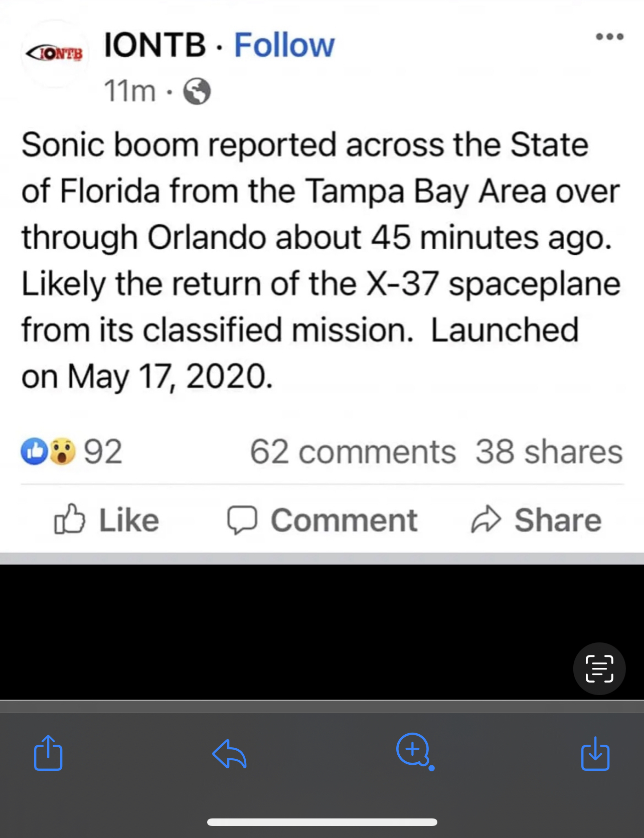Open the three-dot post options menu
The width and height of the screenshot is (644, 838).
click(609, 37)
